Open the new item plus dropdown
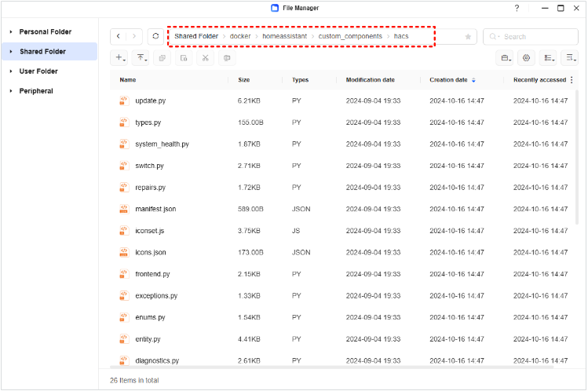 coord(119,58)
